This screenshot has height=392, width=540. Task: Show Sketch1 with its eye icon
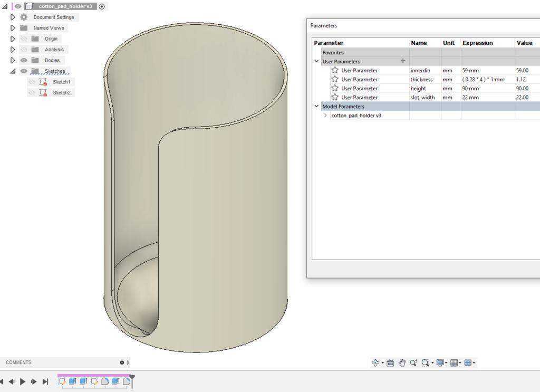[x=32, y=82]
